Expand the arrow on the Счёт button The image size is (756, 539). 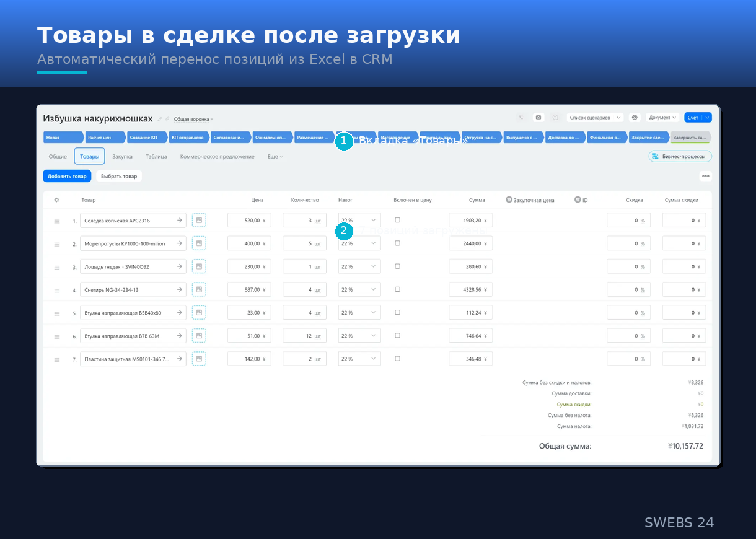click(x=707, y=117)
